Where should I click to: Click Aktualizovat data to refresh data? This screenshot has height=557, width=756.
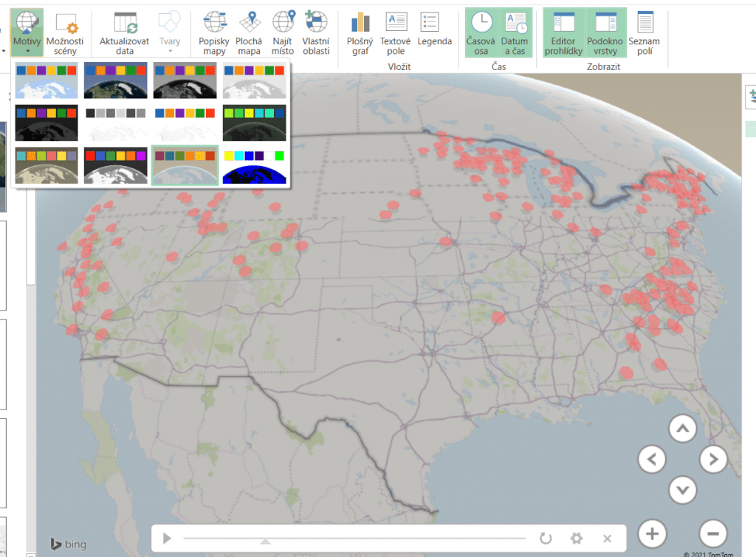(125, 34)
